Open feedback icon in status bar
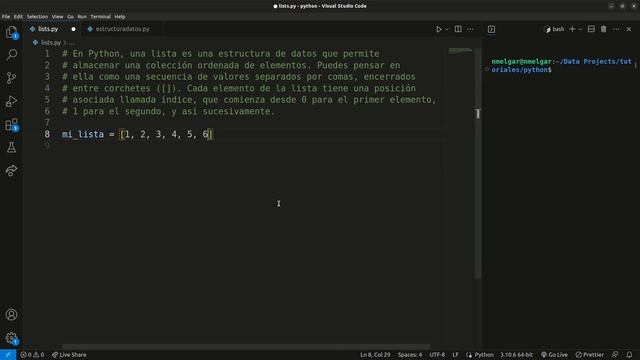Image resolution: width=640 pixels, height=360 pixels. point(615,355)
